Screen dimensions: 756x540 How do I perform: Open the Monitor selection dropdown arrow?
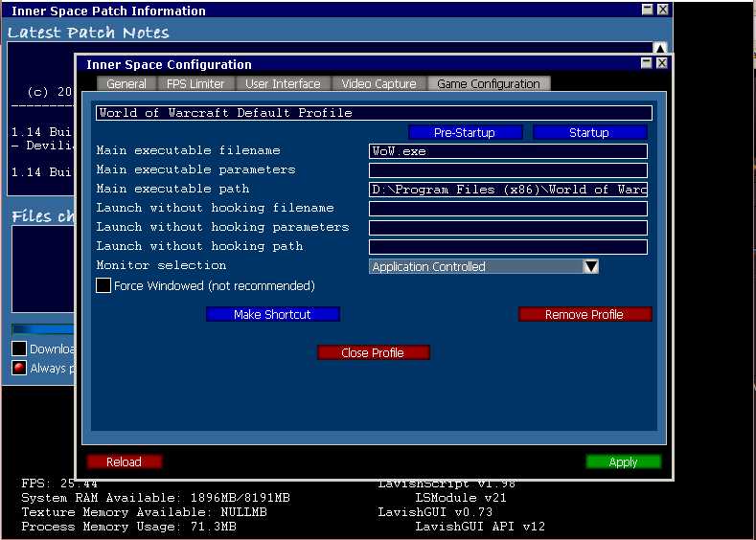click(x=590, y=266)
